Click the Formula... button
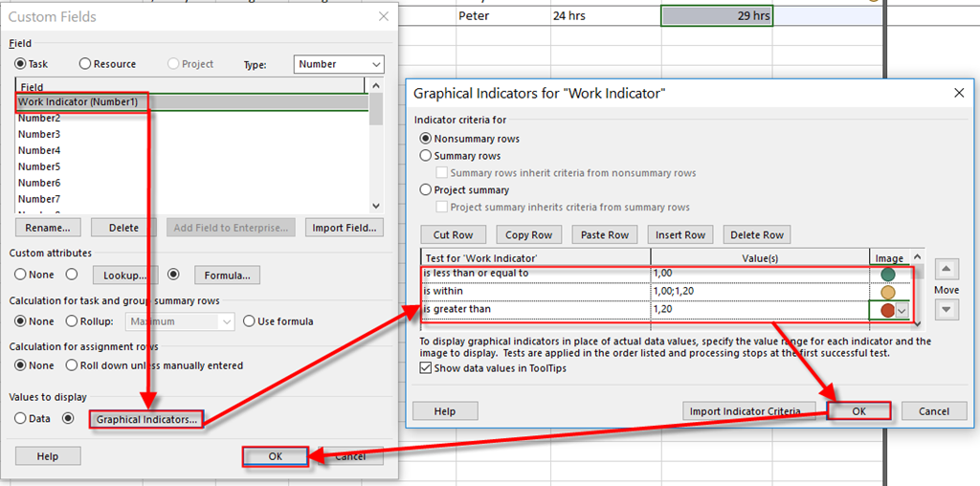 227,276
